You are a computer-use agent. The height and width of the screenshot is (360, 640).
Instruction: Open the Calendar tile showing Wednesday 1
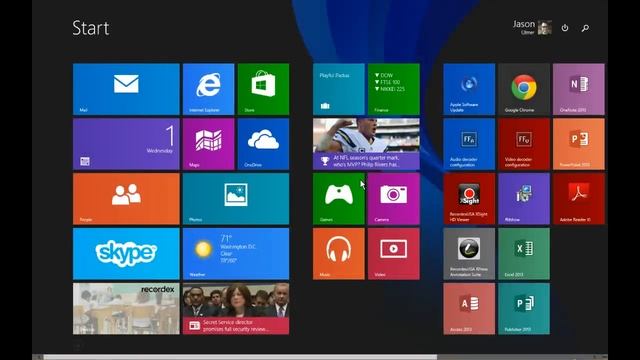[x=126, y=144]
